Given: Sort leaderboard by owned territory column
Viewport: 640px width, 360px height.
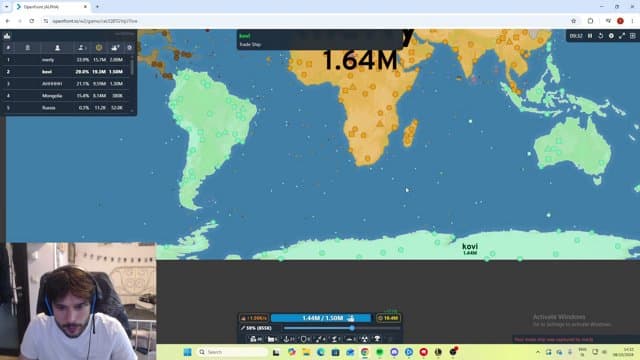Looking at the screenshot, I should pyautogui.click(x=81, y=48).
